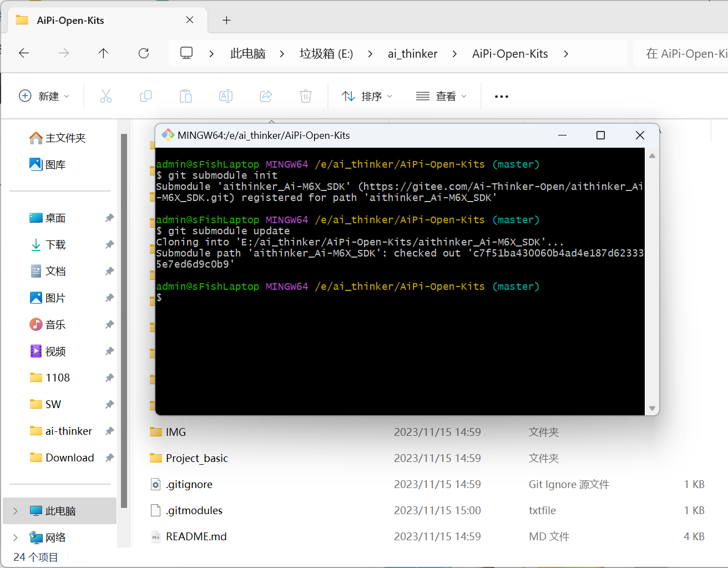Open the SW folder in sidebar
This screenshot has height=568, width=728.
point(45,404)
